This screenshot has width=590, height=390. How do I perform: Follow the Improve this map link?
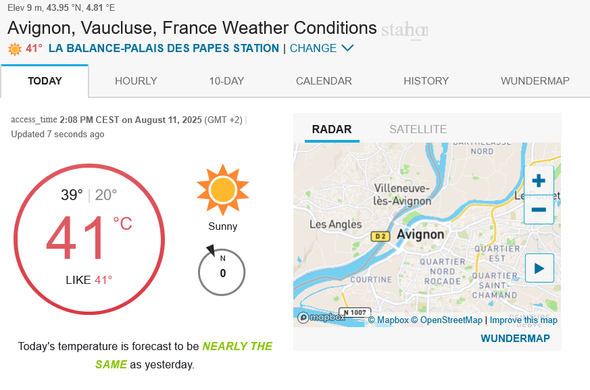click(x=523, y=320)
